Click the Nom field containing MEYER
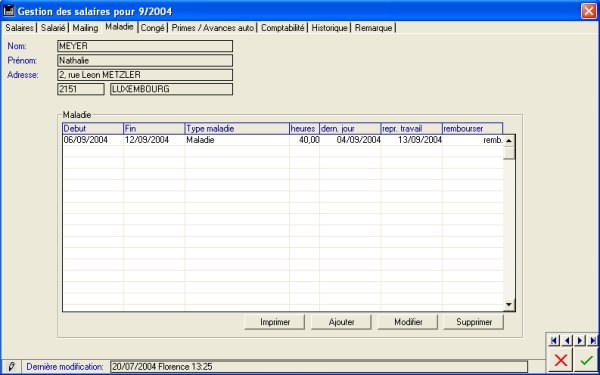Image resolution: width=600 pixels, height=375 pixels. (x=145, y=46)
